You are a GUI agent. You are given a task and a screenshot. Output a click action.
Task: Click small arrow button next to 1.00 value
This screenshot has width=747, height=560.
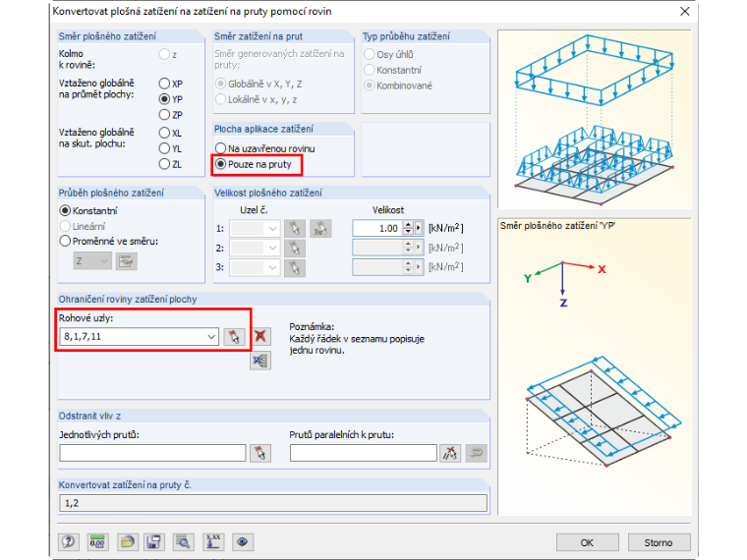[419, 228]
